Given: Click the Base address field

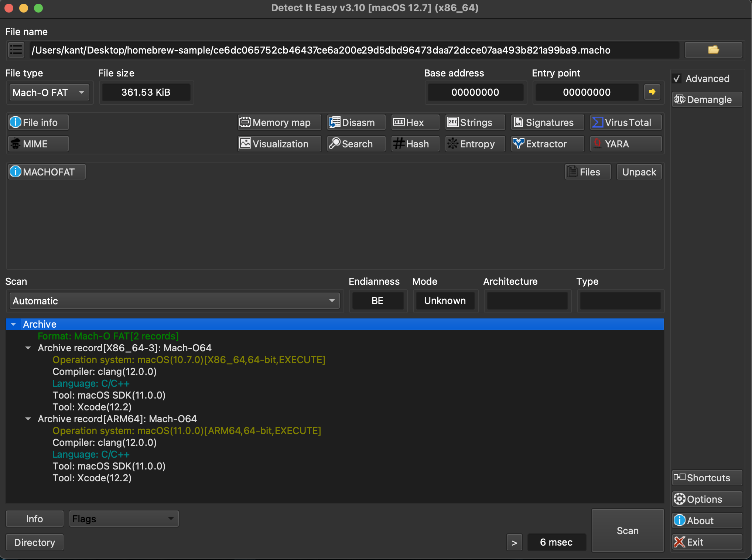Looking at the screenshot, I should click(475, 92).
